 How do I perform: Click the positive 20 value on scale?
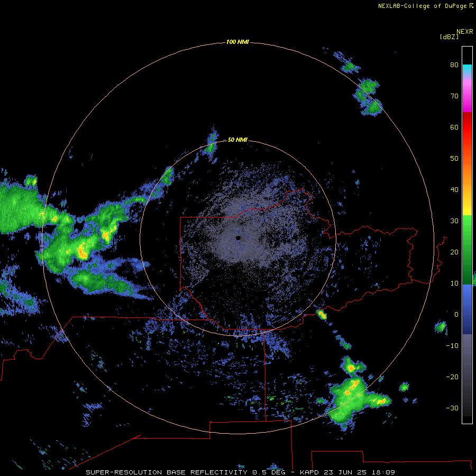[x=454, y=252]
